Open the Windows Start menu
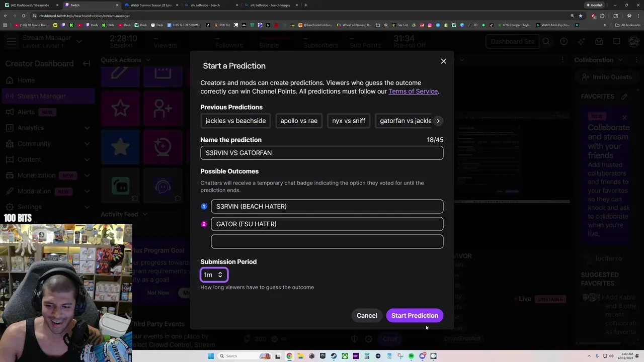Screen dimensions: 644x362 (x=211, y=356)
